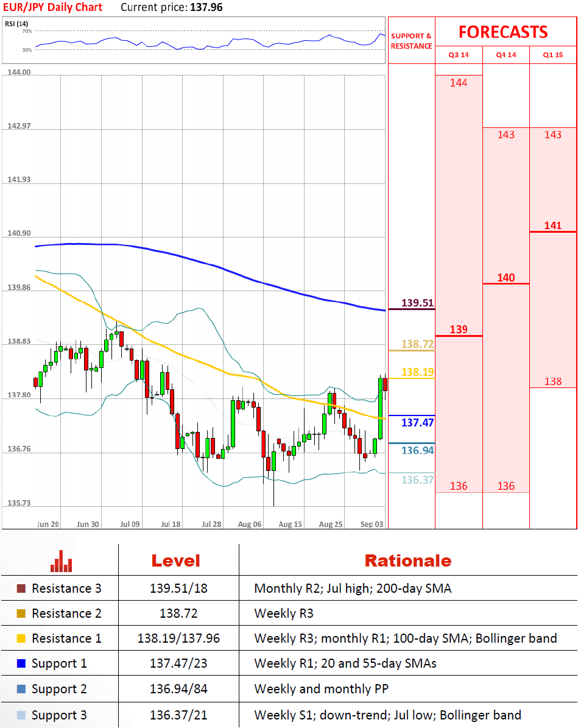Click the bold 140 median forecast
The image size is (578, 728).
pos(506,278)
